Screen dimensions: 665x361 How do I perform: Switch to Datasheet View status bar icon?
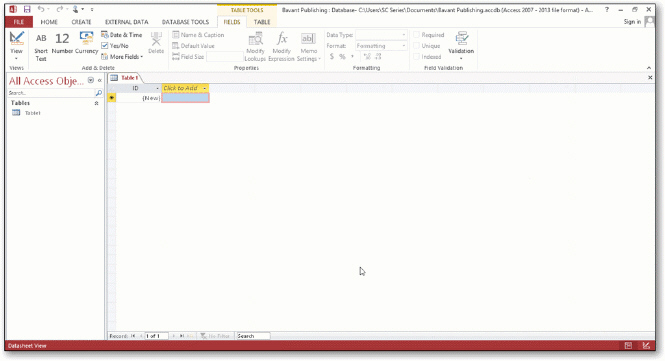[x=629, y=346]
